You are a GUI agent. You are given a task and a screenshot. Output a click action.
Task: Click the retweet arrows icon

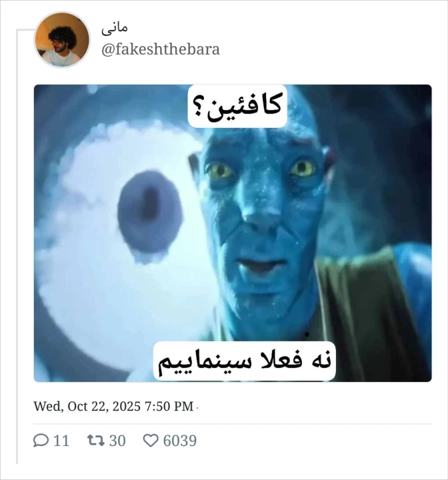[96, 441]
